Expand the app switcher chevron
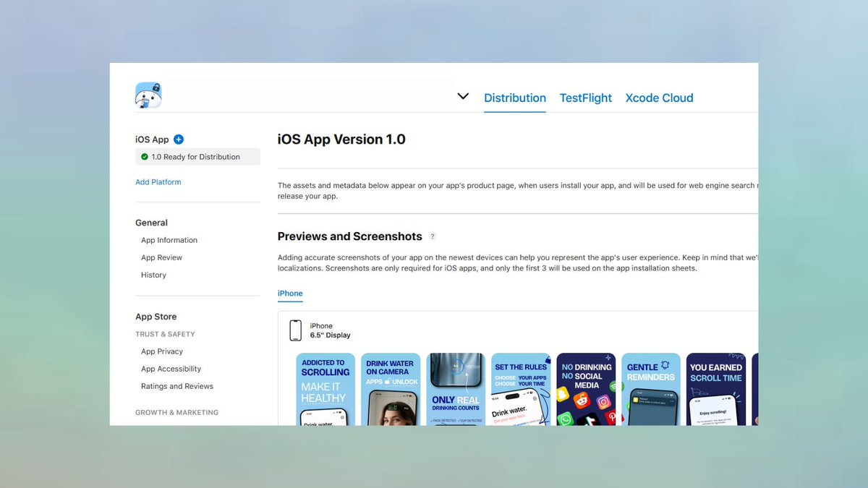 coord(463,96)
